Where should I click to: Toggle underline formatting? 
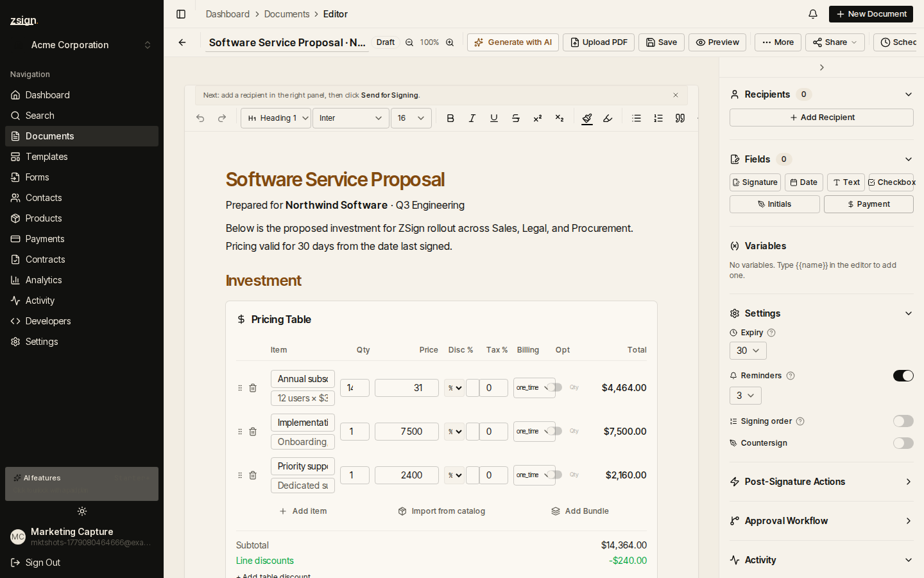(x=494, y=118)
